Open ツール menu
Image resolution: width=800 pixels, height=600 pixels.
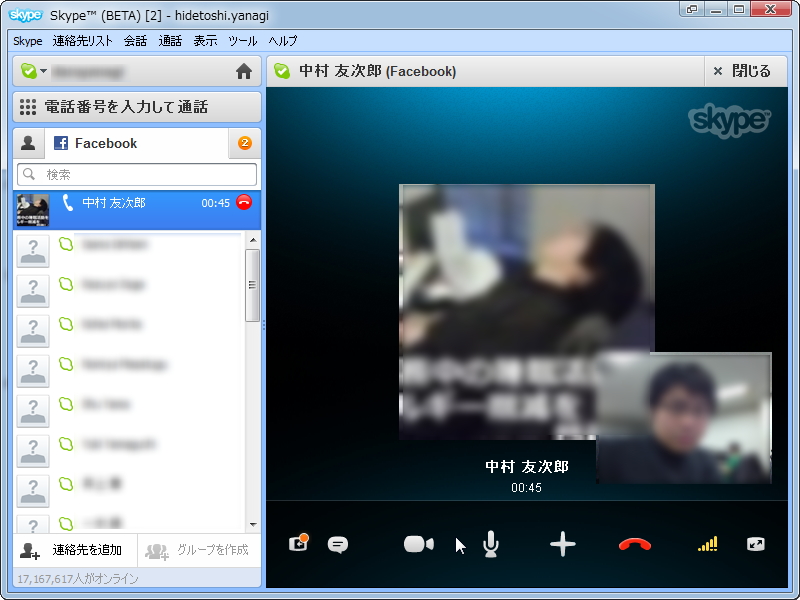[242, 41]
